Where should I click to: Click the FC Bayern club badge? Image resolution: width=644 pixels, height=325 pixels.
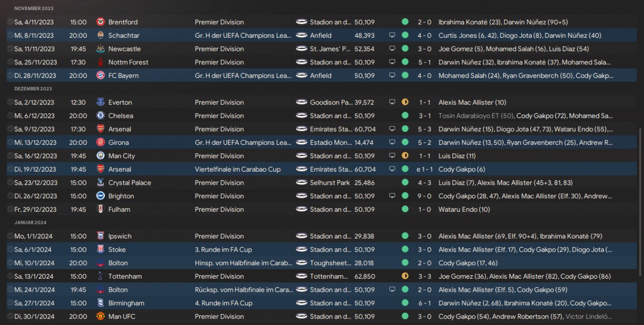(x=100, y=75)
